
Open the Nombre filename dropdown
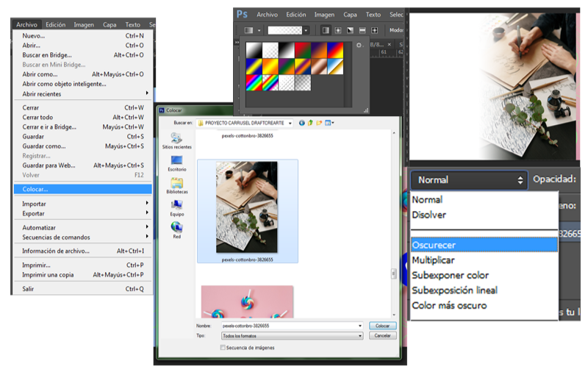pos(360,326)
